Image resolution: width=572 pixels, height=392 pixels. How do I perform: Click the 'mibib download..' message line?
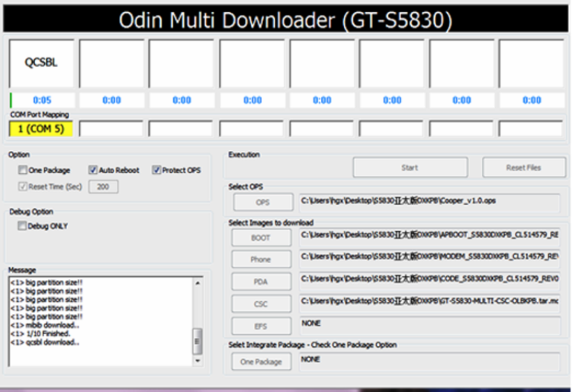45,325
